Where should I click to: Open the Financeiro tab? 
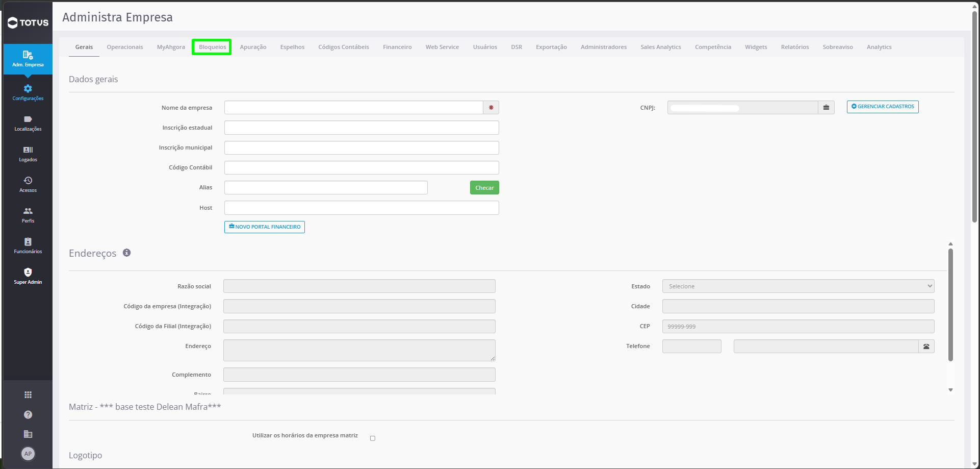397,47
